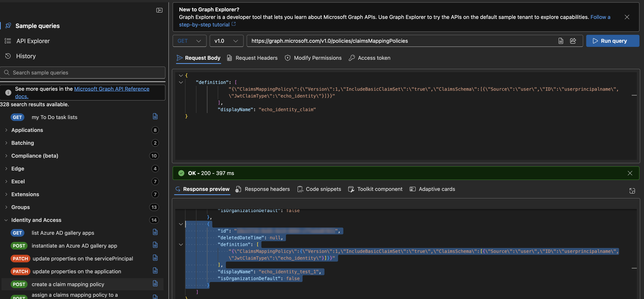This screenshot has height=299, width=644.
Task: Select create a claim mapping policy query
Action: 68,284
